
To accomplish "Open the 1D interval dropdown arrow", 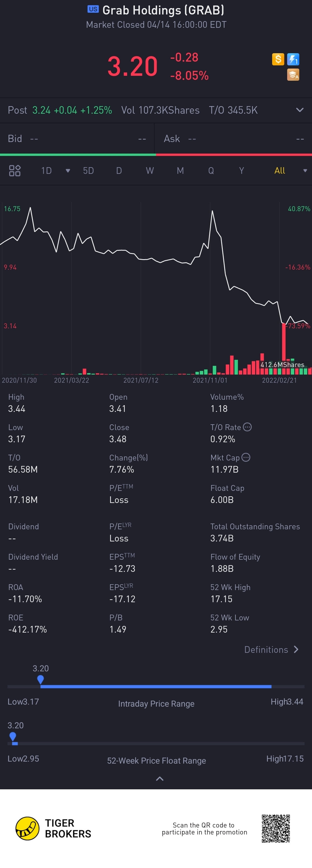I will tap(68, 171).
